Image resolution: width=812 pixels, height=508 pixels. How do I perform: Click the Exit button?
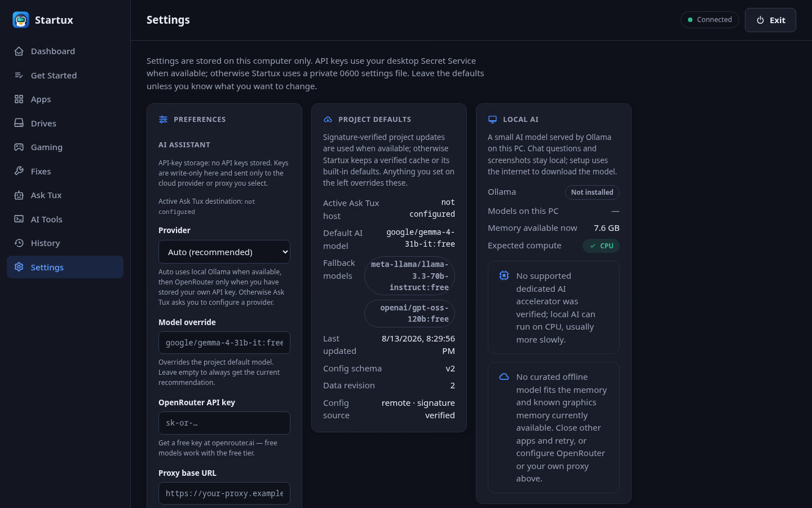(x=770, y=20)
